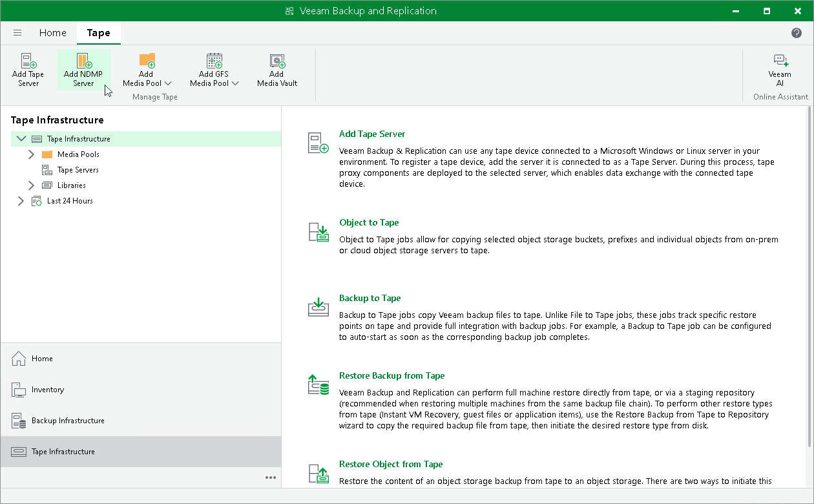This screenshot has height=504, width=814.
Task: Click the Add Tape Server content icon
Action: 318,143
